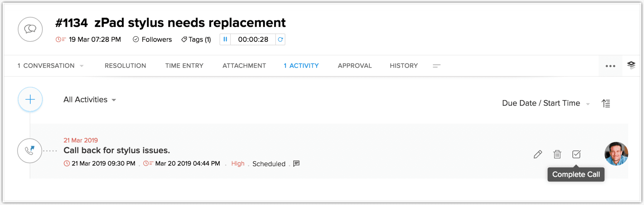
Task: Pause the ticket timer
Action: point(225,39)
